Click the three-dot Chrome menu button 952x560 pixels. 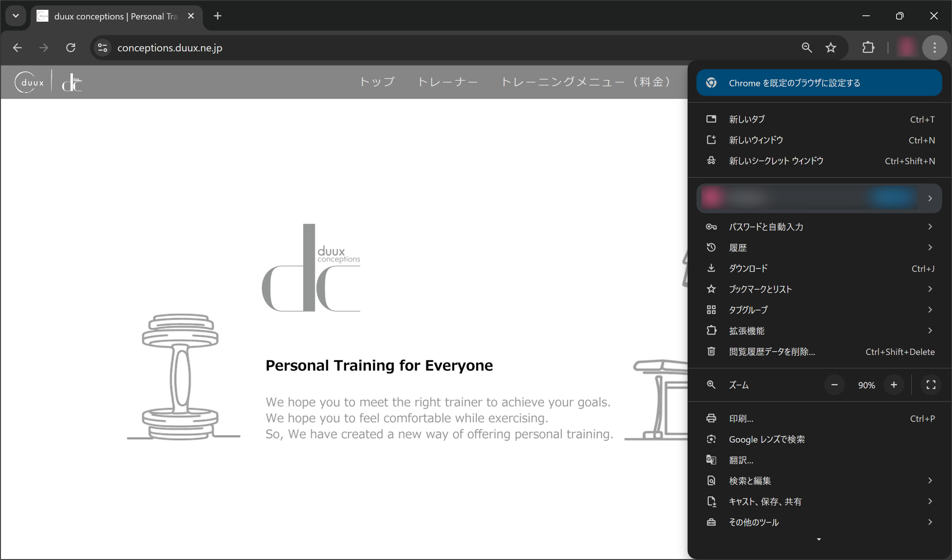coord(934,48)
